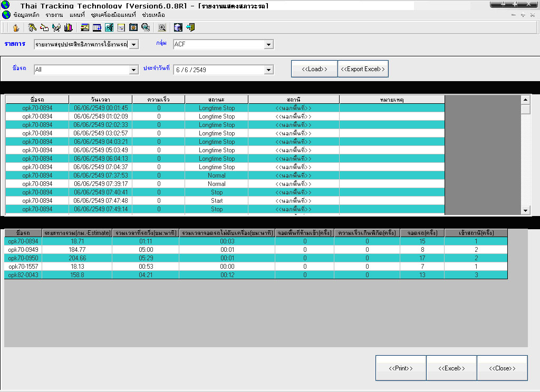Open the ช่วยเหลือ menu
This screenshot has height=392, width=540.
point(153,15)
